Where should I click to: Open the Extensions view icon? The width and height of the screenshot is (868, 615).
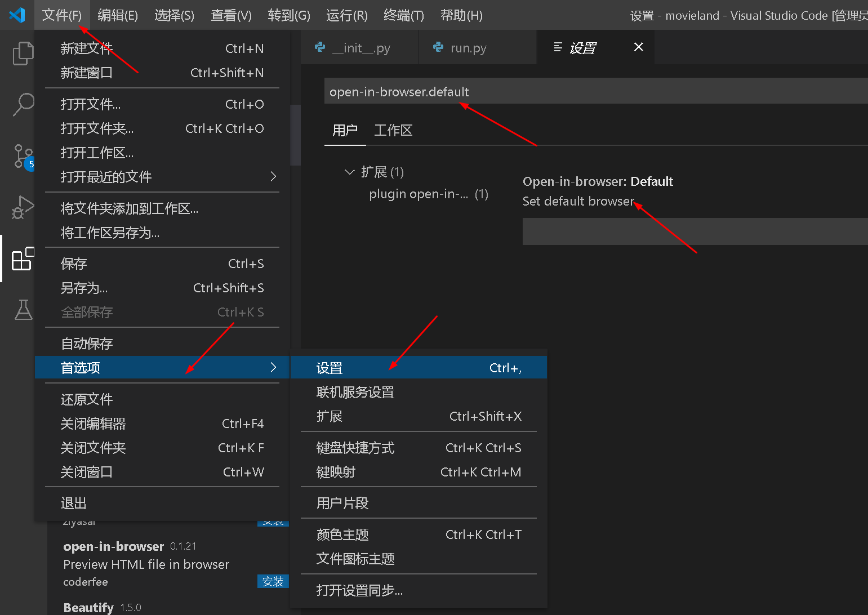[23, 259]
